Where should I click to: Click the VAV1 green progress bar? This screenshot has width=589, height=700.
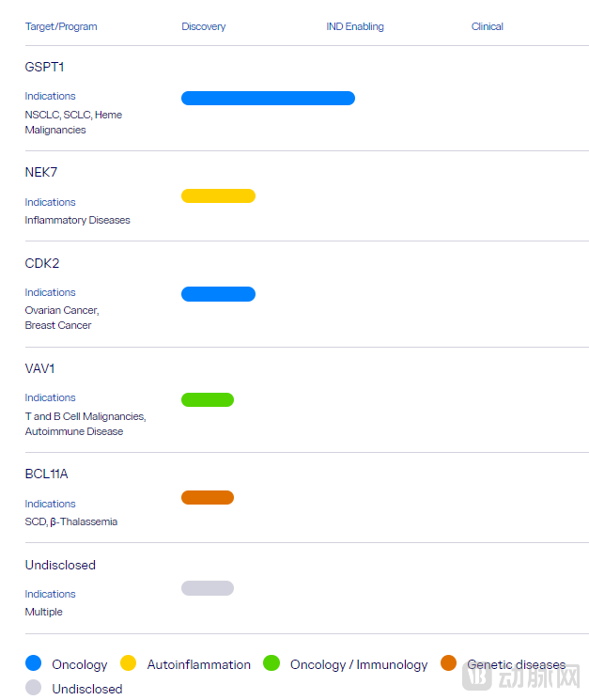point(208,400)
